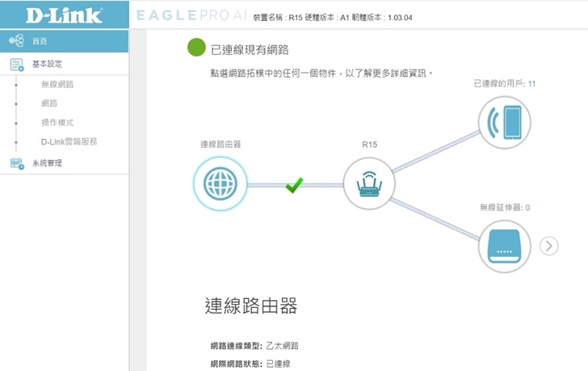Viewport: 588px width, 371px height.
Task: Open the connected clients phone icon
Action: coord(505,123)
